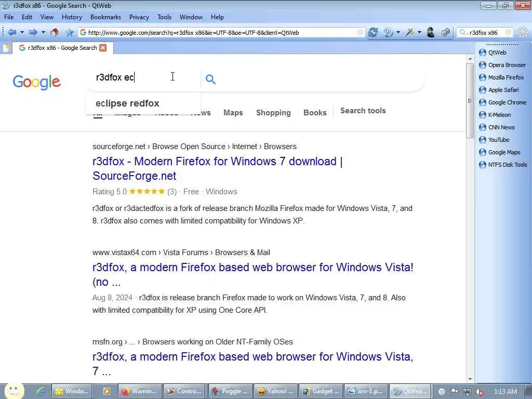The image size is (532, 399).
Task: Switch to Maps search results tab
Action: (x=233, y=113)
